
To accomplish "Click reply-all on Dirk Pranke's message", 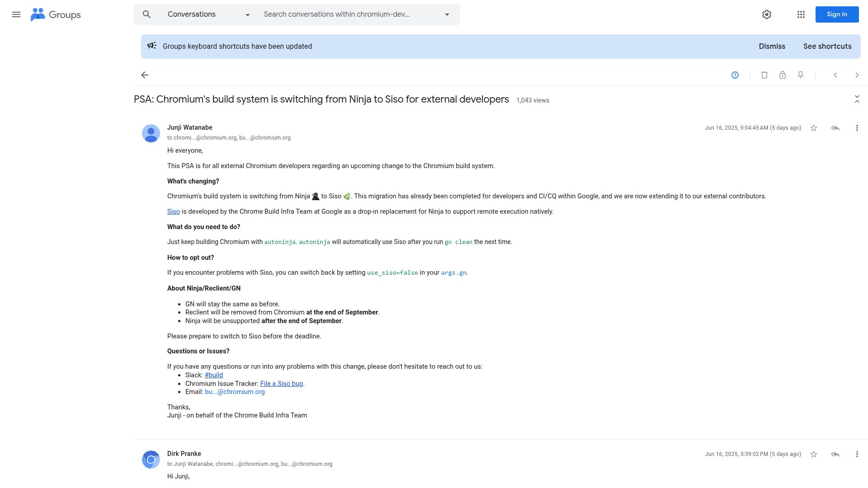I will click(x=835, y=454).
